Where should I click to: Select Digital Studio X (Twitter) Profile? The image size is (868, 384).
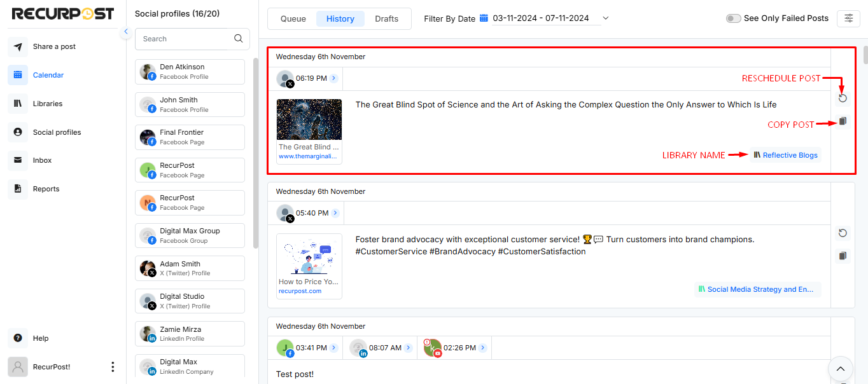tap(190, 301)
